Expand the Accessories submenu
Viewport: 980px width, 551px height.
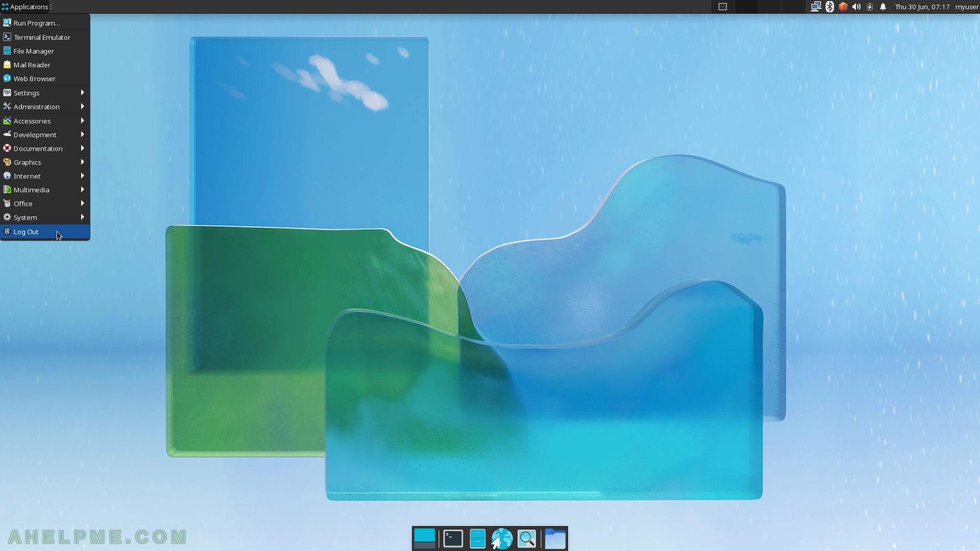45,121
